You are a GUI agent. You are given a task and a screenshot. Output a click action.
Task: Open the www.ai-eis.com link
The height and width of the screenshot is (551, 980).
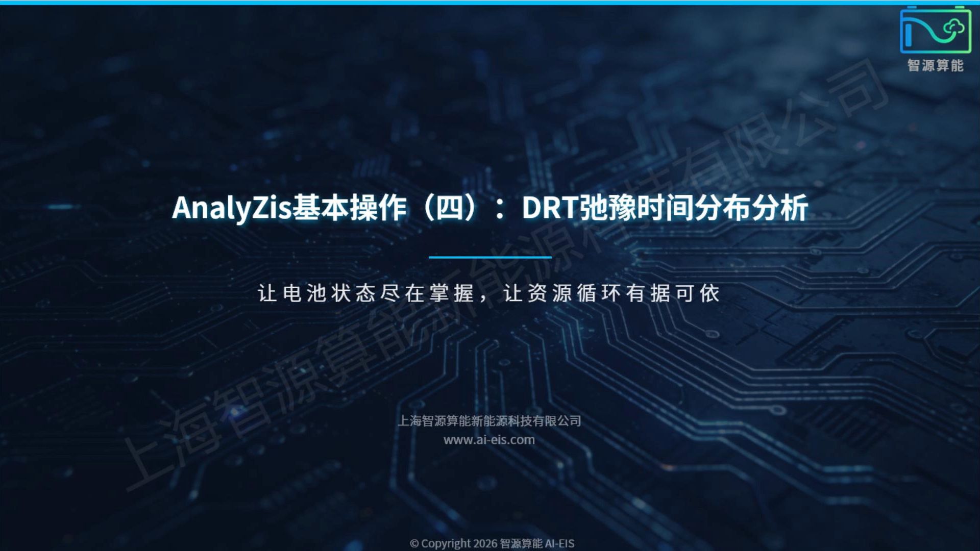(x=489, y=440)
